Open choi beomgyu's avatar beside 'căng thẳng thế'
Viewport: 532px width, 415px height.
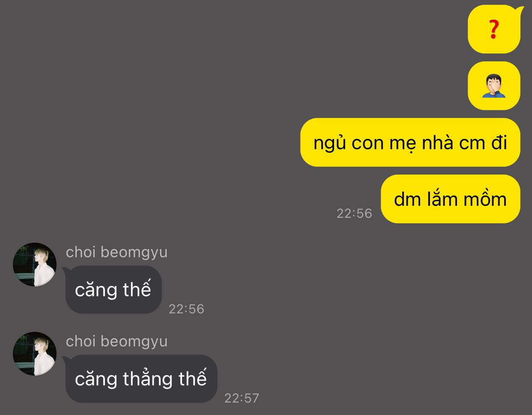tap(35, 354)
